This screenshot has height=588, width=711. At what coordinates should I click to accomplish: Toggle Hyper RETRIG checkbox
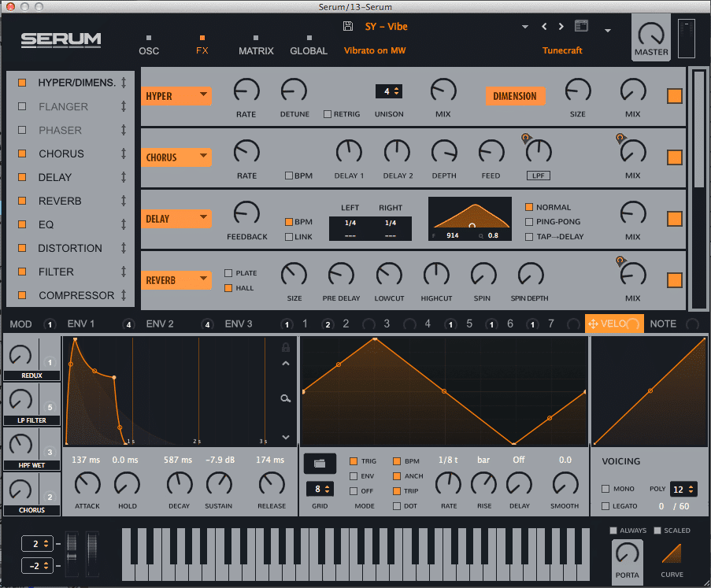(328, 114)
